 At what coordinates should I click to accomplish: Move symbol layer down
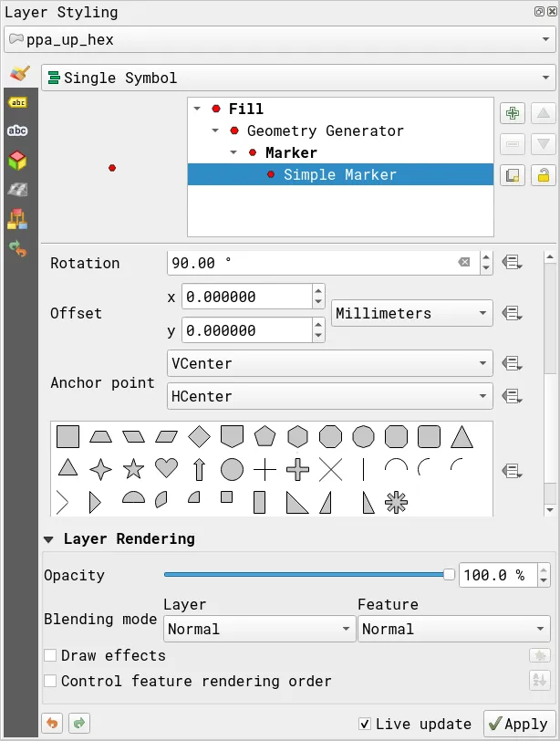(544, 144)
